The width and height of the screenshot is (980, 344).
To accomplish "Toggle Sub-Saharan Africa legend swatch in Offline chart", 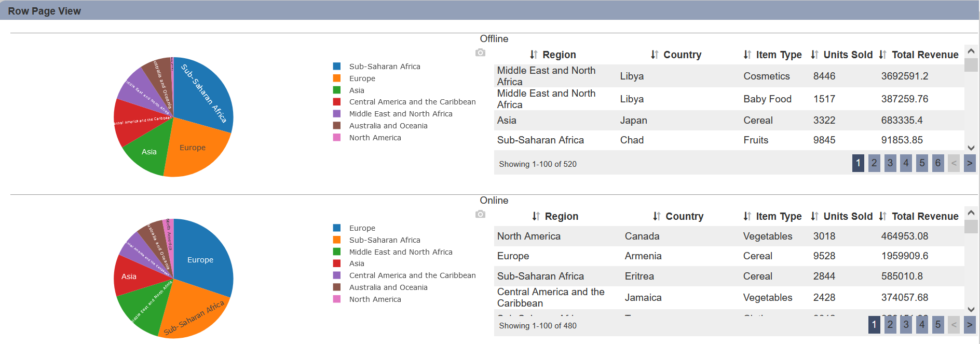I will (337, 67).
